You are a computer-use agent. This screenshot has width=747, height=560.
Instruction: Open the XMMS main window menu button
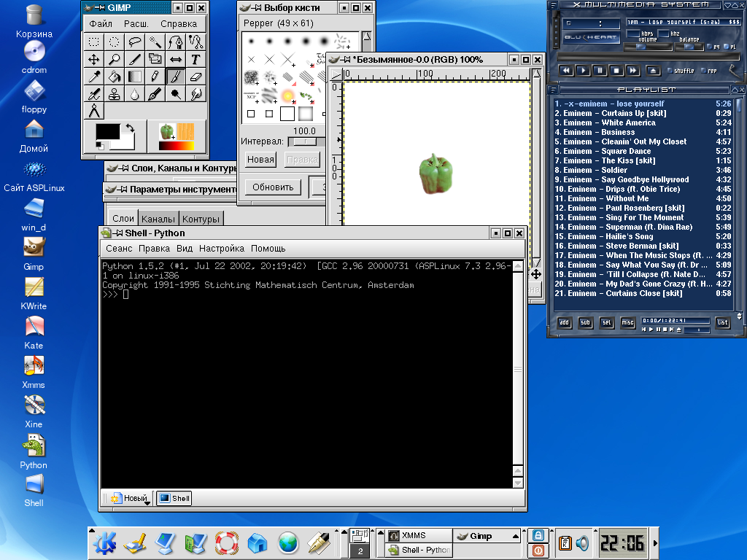[553, 5]
